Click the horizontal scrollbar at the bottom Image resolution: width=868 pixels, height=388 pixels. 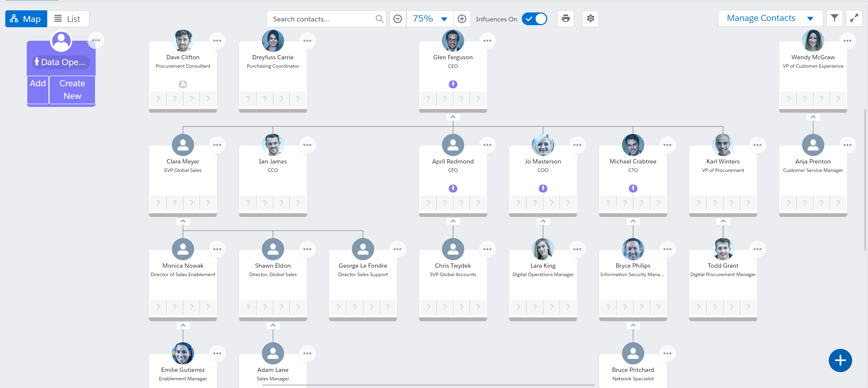(428, 385)
